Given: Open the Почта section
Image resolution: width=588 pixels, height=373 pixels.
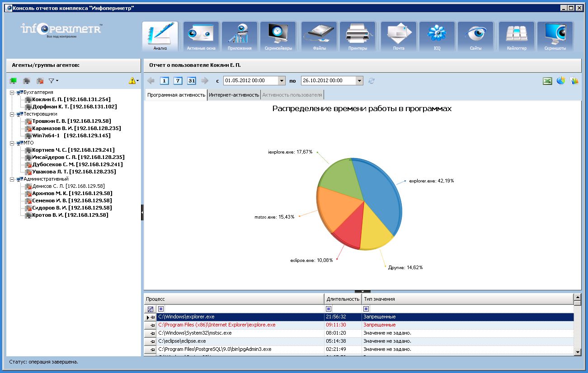Looking at the screenshot, I should pyautogui.click(x=398, y=37).
